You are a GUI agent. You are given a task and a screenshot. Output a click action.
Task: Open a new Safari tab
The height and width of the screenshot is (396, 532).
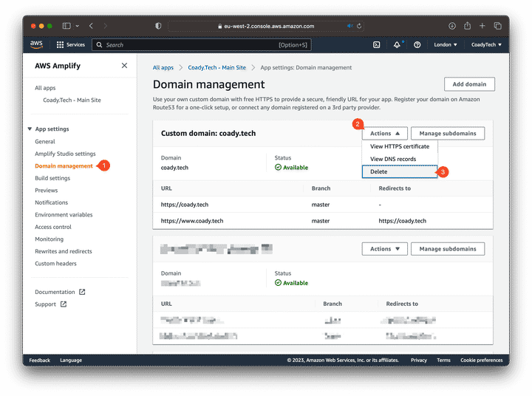482,26
